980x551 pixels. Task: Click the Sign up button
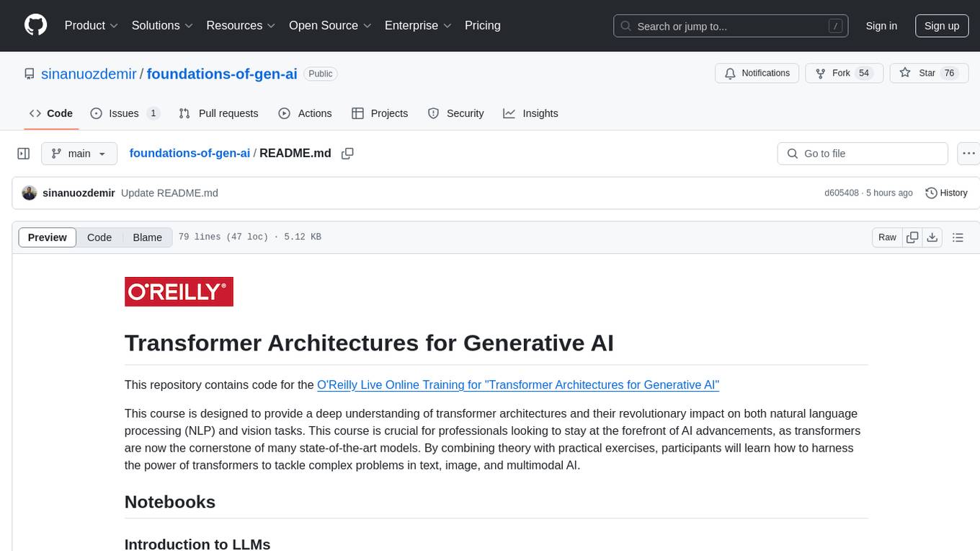pos(942,26)
